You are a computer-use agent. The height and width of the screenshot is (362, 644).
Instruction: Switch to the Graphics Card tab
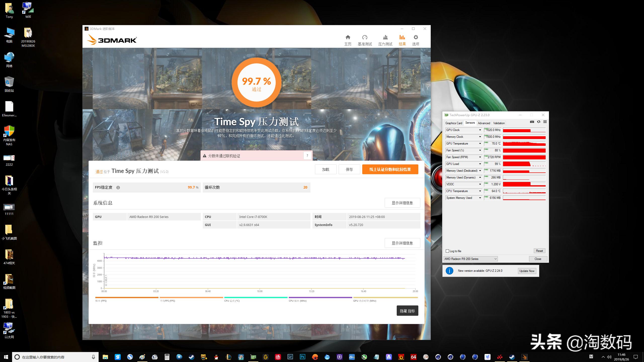454,123
